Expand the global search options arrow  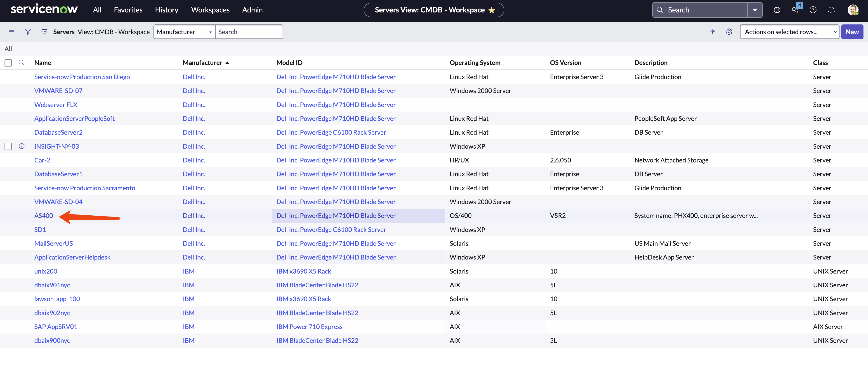pos(755,10)
